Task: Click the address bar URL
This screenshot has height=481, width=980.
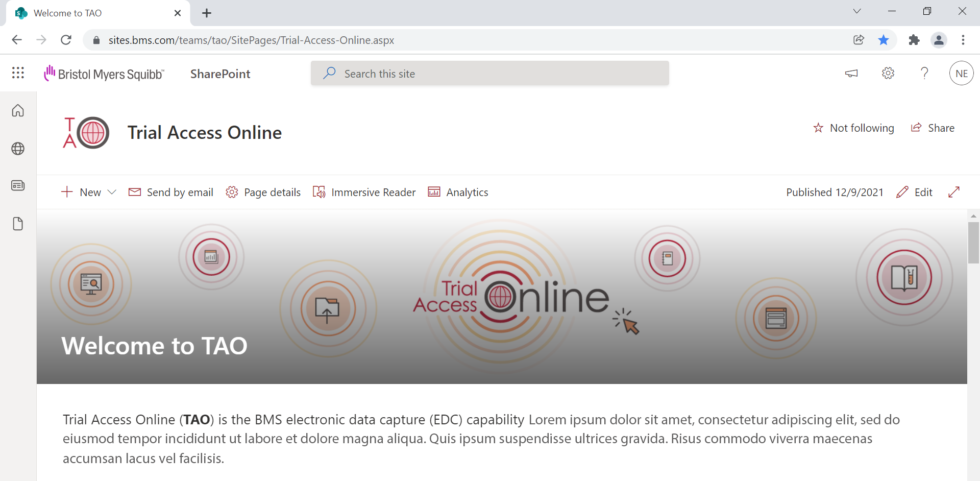Action: tap(251, 40)
